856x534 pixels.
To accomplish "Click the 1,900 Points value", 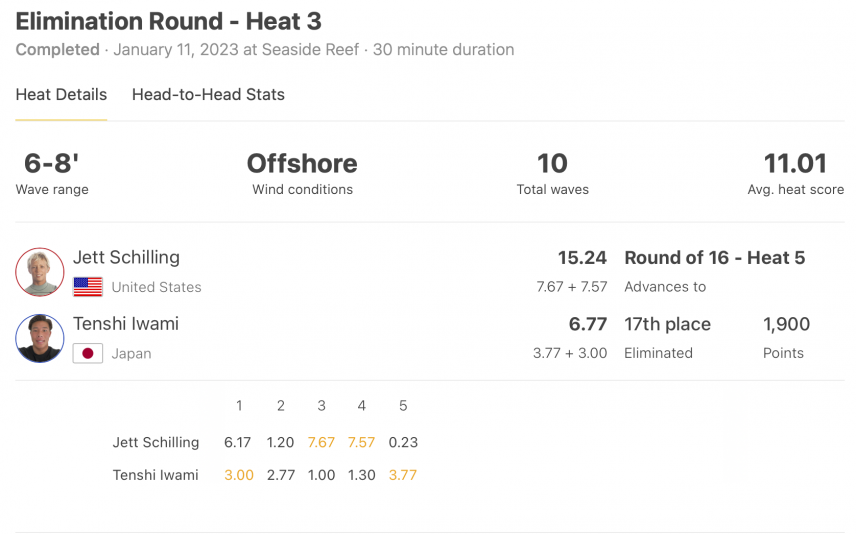I will [x=786, y=324].
